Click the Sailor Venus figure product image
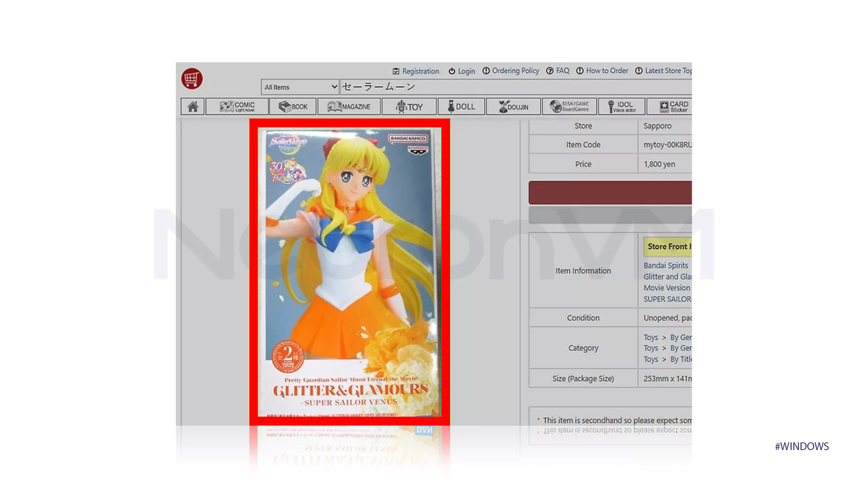This screenshot has height=488, width=868. pyautogui.click(x=349, y=272)
